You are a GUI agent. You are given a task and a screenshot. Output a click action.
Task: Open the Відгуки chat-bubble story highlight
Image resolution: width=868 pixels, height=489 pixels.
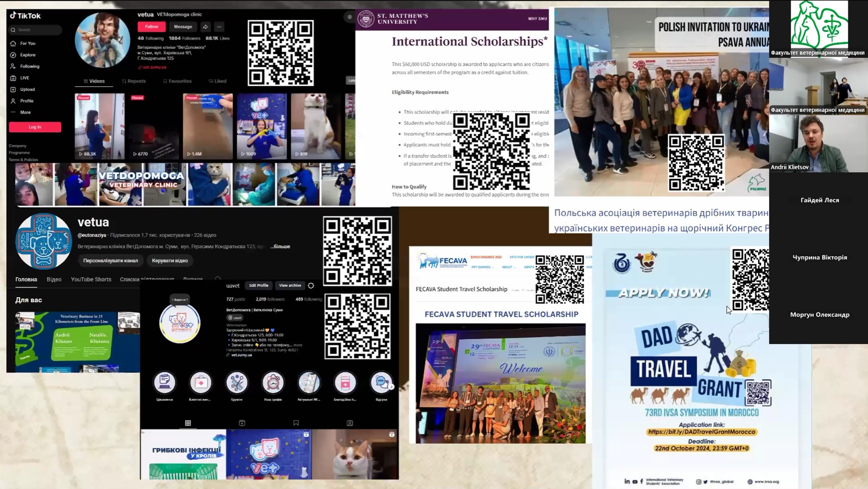381,382
